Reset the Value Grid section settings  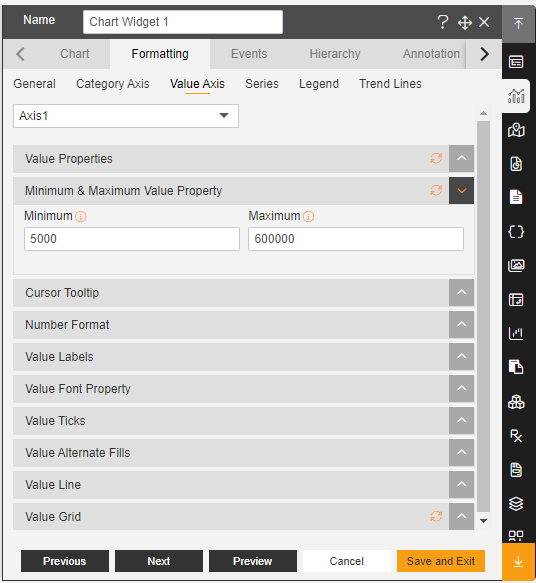(x=436, y=516)
